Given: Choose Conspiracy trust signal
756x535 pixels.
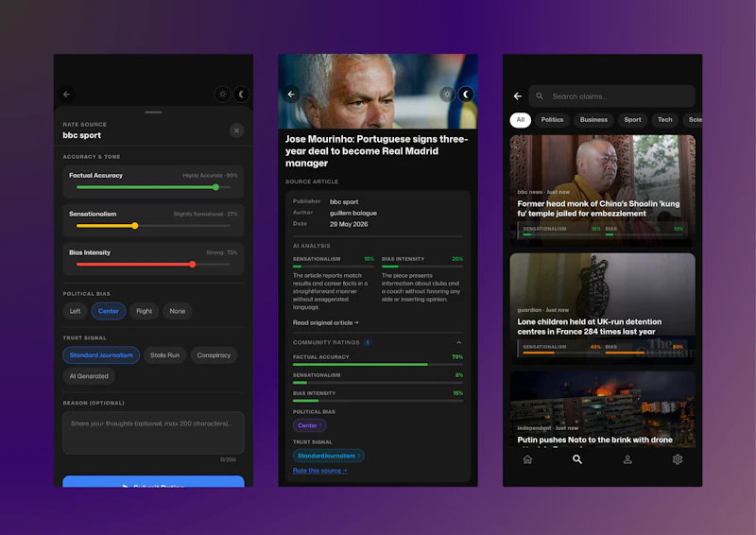Looking at the screenshot, I should [214, 355].
